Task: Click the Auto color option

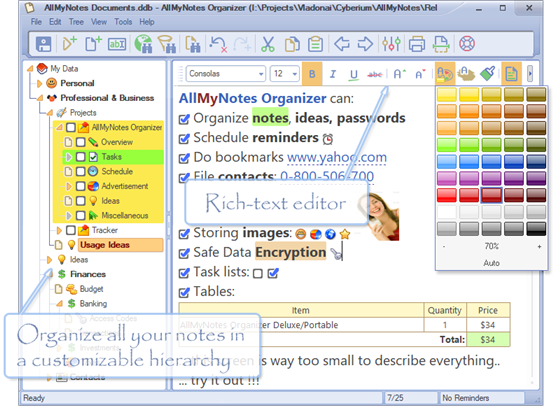Action: pos(491,263)
